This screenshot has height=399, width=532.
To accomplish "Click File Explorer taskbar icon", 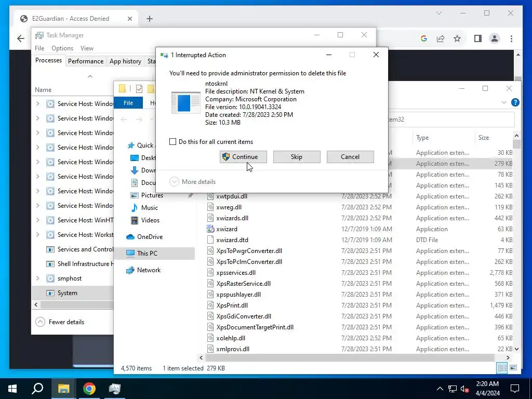I will 63,389.
